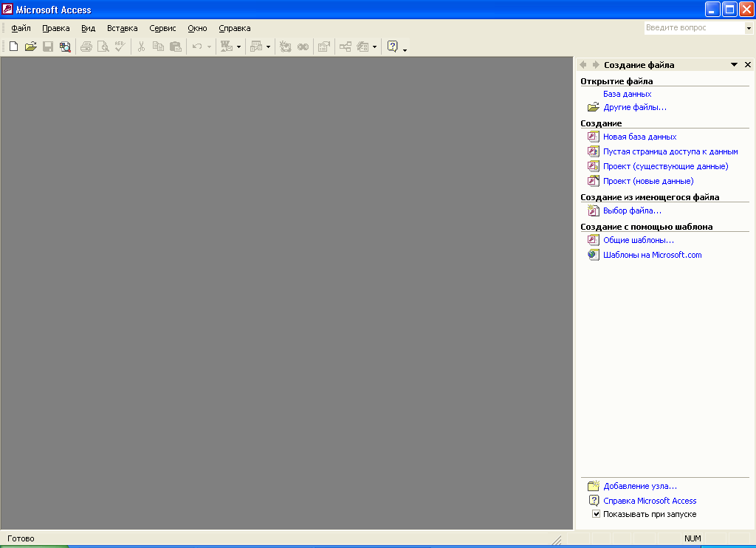The height and width of the screenshot is (548, 756).
Task: Open the Файл menu
Action: point(21,28)
